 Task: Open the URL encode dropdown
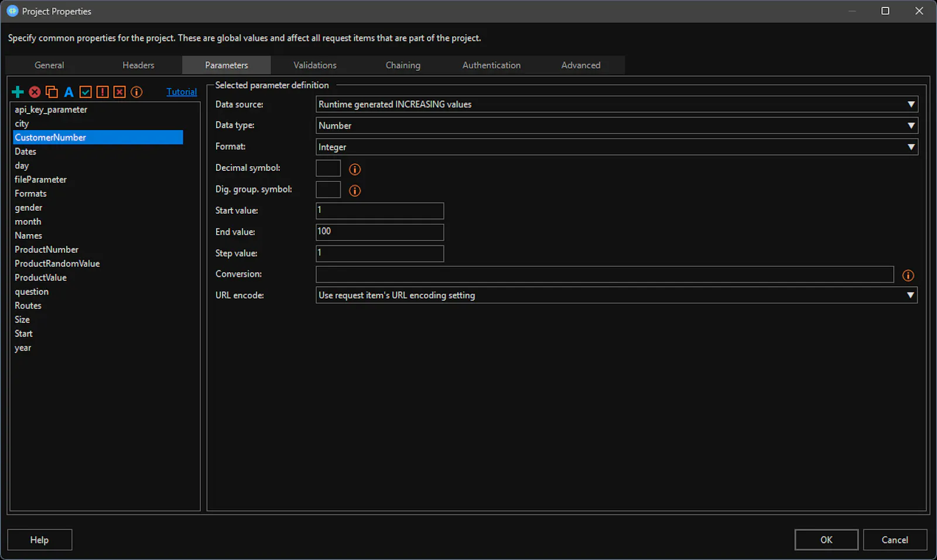click(x=617, y=295)
